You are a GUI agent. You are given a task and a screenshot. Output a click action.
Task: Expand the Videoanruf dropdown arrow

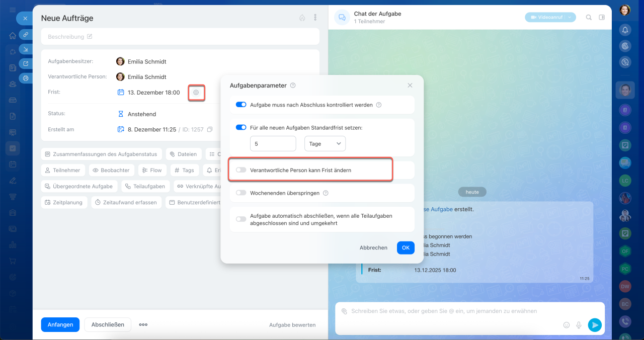click(570, 18)
